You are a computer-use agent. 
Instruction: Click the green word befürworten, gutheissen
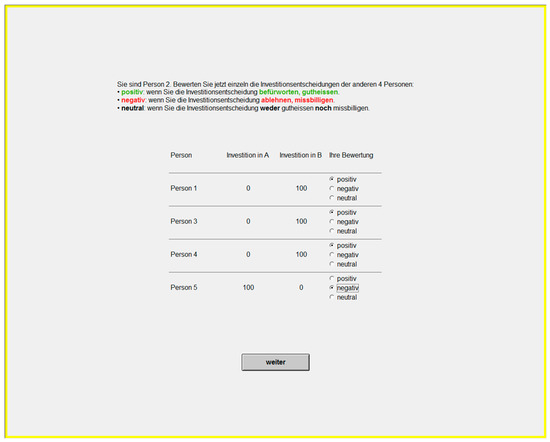299,92
